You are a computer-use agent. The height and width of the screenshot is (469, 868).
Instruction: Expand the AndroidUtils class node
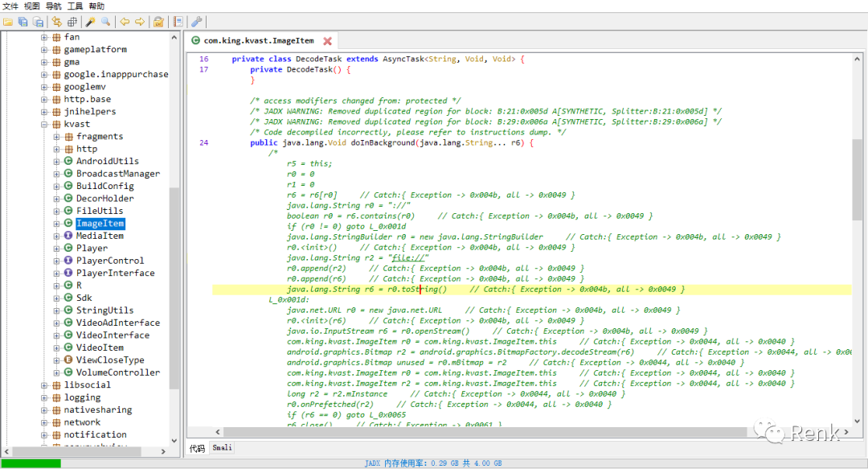pyautogui.click(x=56, y=162)
